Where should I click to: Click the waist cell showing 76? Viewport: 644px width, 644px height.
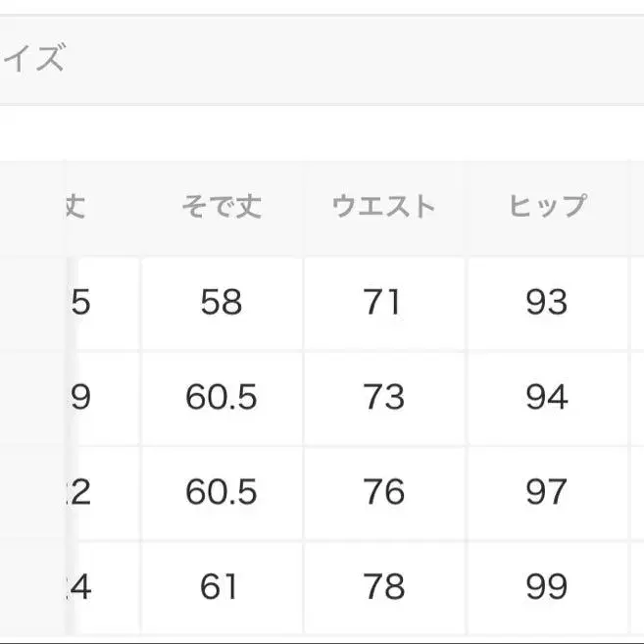click(x=383, y=492)
